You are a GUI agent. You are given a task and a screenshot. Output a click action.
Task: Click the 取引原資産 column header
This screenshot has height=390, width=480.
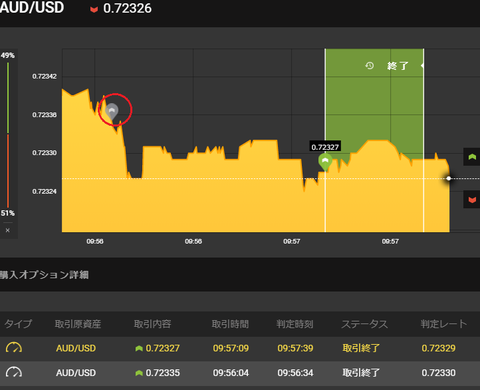pyautogui.click(x=78, y=324)
